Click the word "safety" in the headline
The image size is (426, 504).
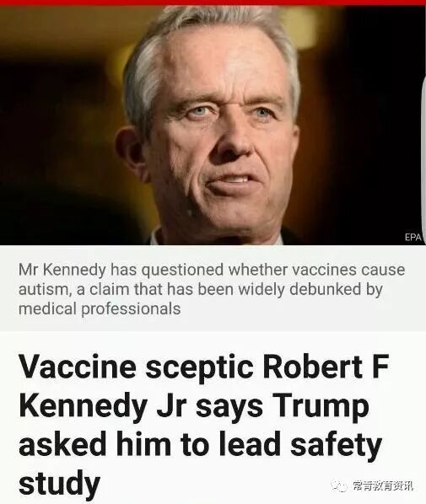click(337, 445)
